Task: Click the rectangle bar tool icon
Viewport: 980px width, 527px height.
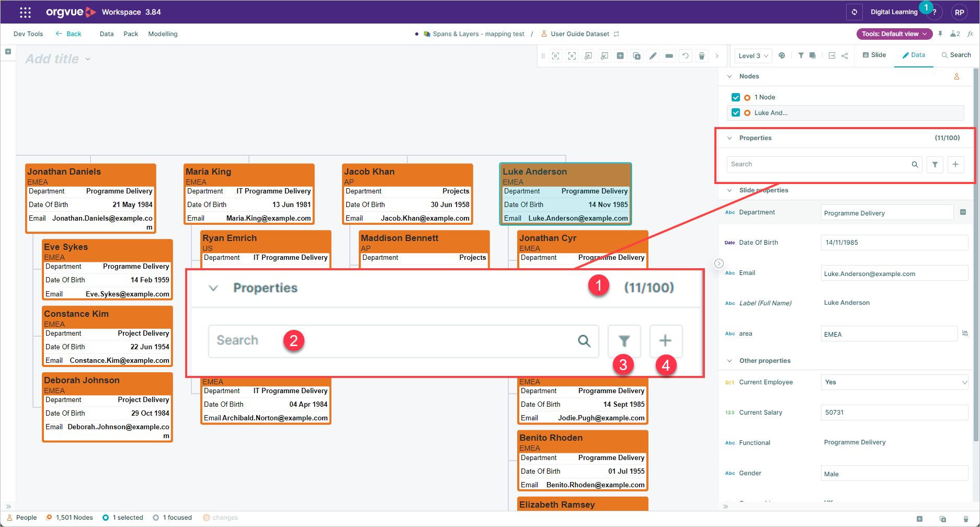Action: pyautogui.click(x=669, y=56)
